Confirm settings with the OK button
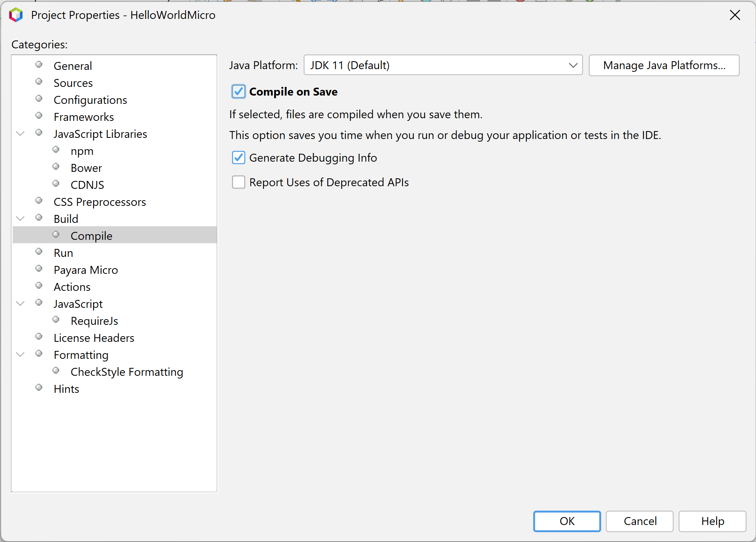Viewport: 756px width, 542px height. (567, 521)
